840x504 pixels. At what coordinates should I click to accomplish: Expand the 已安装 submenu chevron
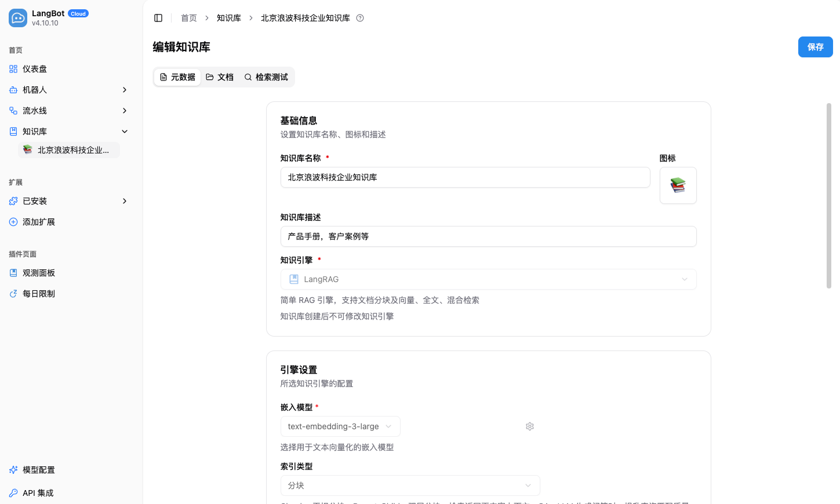pyautogui.click(x=125, y=201)
